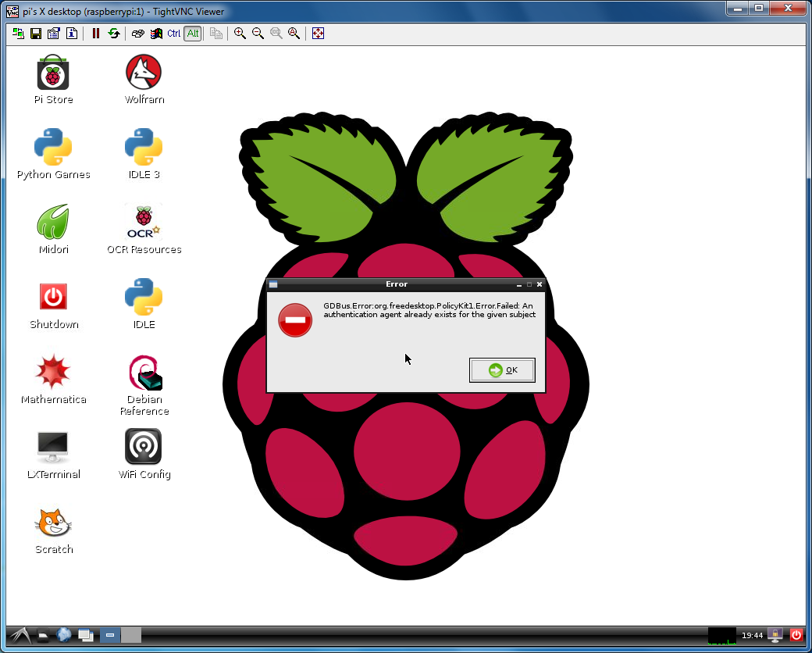
Task: Select the WiFi Config desktop icon
Action: (144, 454)
